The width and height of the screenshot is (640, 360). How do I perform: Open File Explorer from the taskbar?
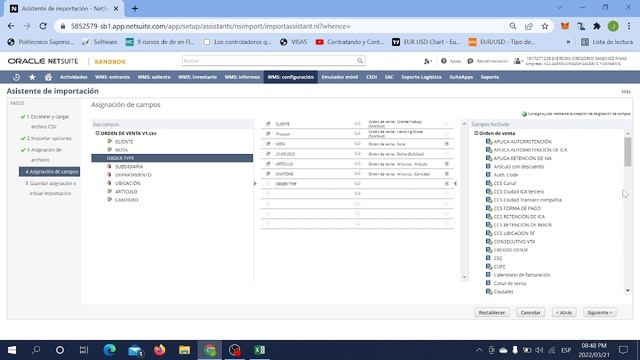tap(184, 350)
